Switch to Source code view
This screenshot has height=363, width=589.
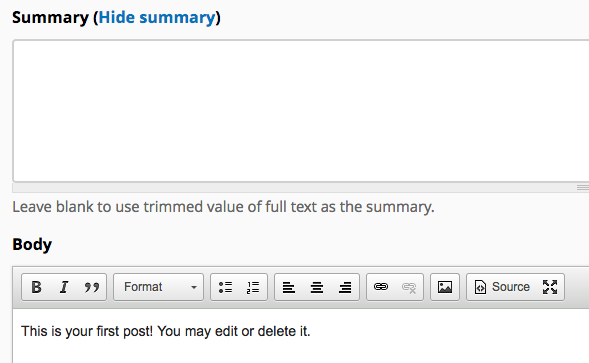pos(501,287)
